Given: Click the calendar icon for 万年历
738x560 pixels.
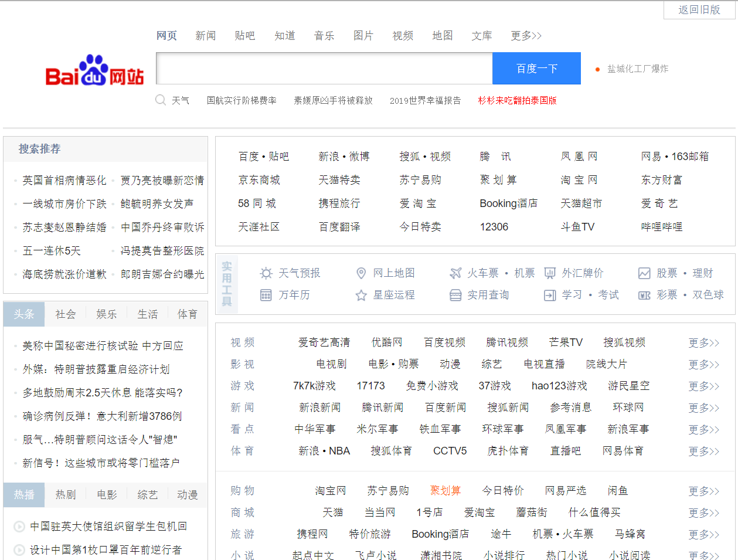Looking at the screenshot, I should [x=266, y=295].
